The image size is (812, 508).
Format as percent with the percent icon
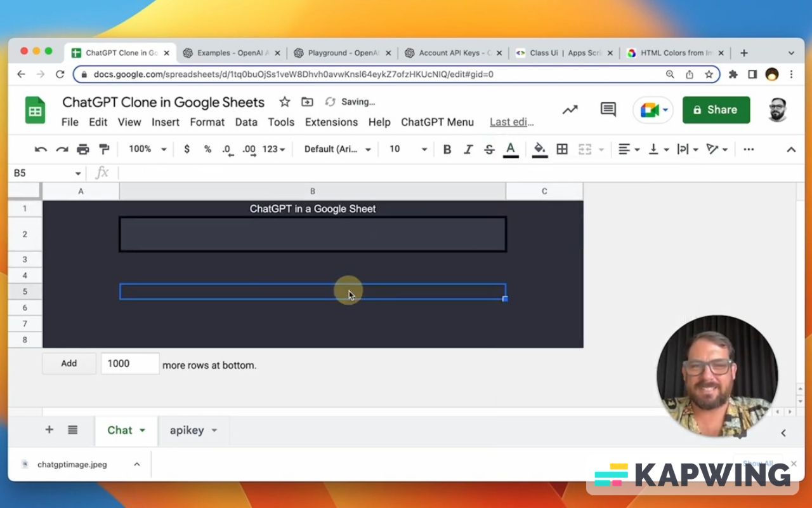(207, 149)
